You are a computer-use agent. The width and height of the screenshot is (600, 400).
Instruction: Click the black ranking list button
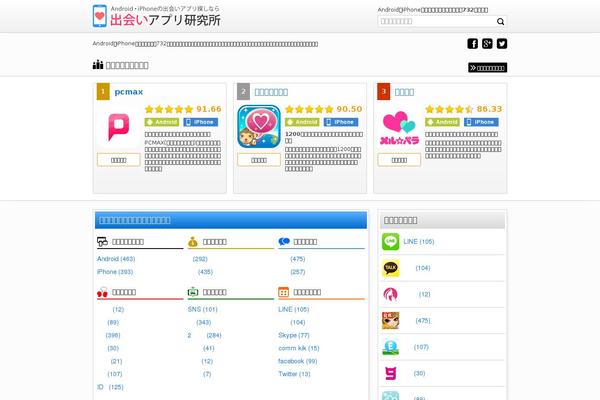tap(488, 68)
